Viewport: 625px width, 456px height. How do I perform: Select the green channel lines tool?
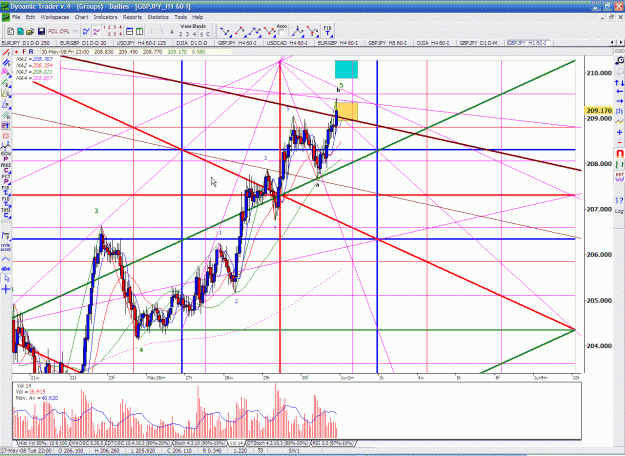[x=6, y=83]
